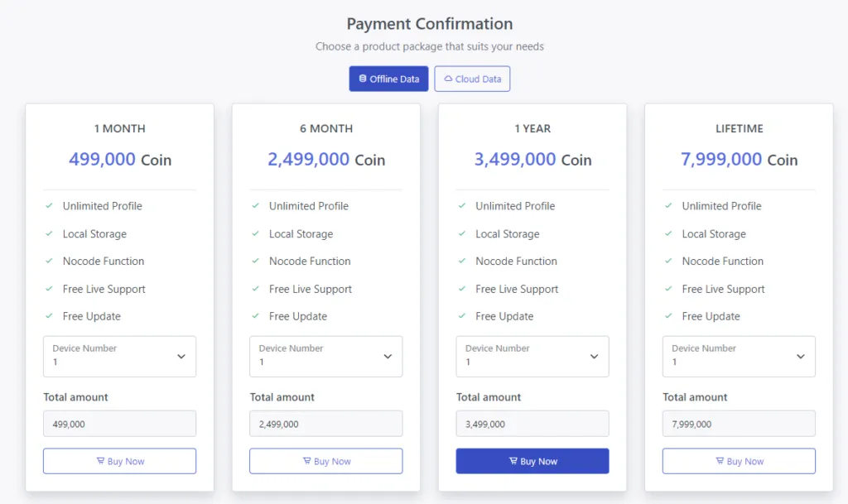Click checkmark beside Free Update in Lifetime plan
Viewport: 848px width, 504px height.
click(x=669, y=316)
